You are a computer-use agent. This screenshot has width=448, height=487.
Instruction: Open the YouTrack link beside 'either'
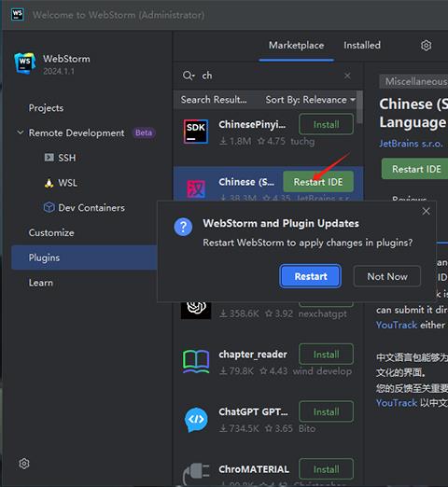[x=397, y=325]
